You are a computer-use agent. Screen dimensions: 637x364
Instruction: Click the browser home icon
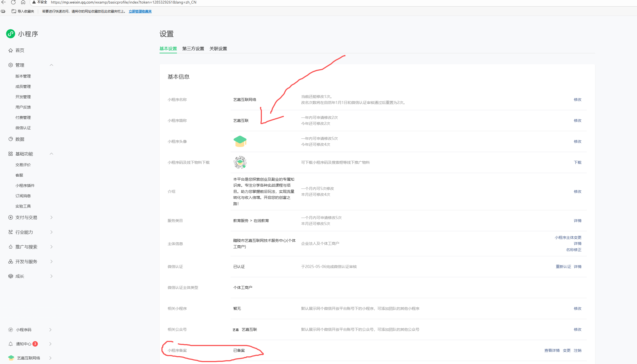tap(23, 2)
